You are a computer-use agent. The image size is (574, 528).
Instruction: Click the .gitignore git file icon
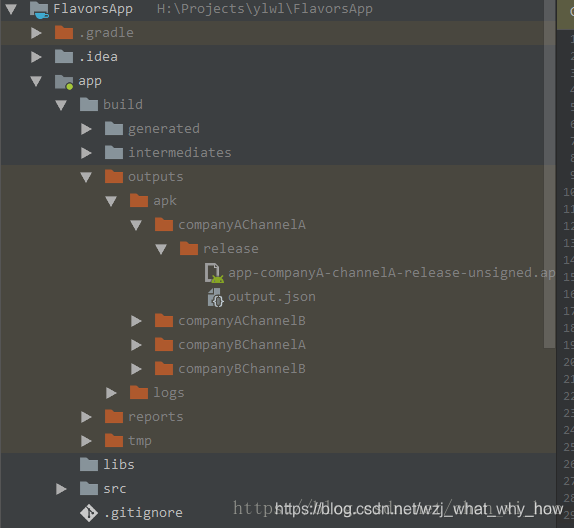click(x=89, y=513)
